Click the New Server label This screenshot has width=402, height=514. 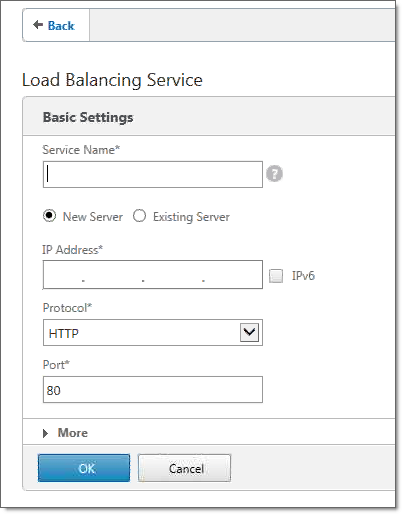click(93, 217)
